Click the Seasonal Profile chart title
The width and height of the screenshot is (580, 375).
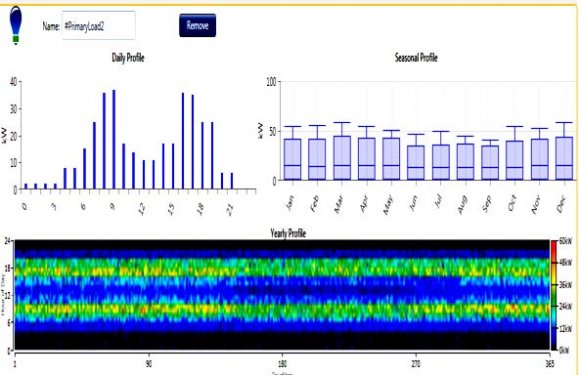(x=416, y=58)
